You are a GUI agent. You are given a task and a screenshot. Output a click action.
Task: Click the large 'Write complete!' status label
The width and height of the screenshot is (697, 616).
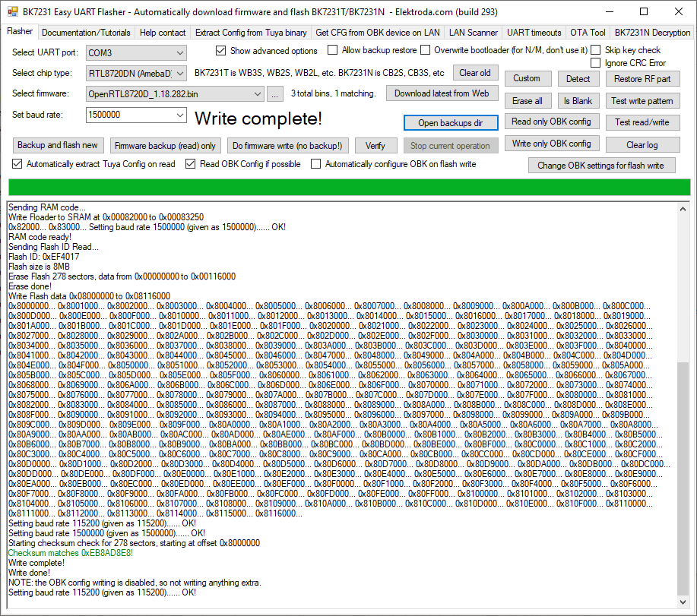[x=258, y=118]
